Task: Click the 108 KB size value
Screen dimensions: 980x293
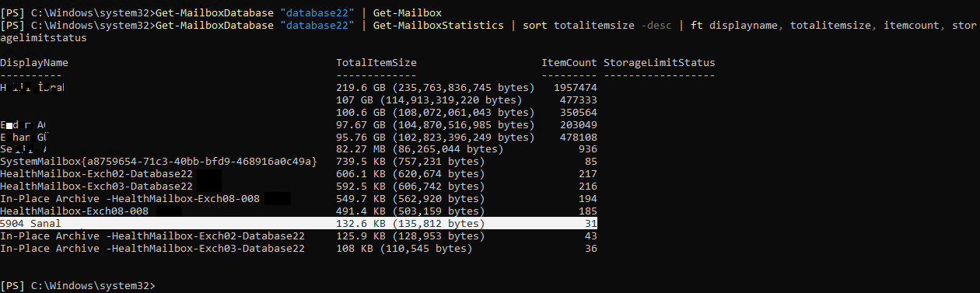Action: [x=404, y=249]
